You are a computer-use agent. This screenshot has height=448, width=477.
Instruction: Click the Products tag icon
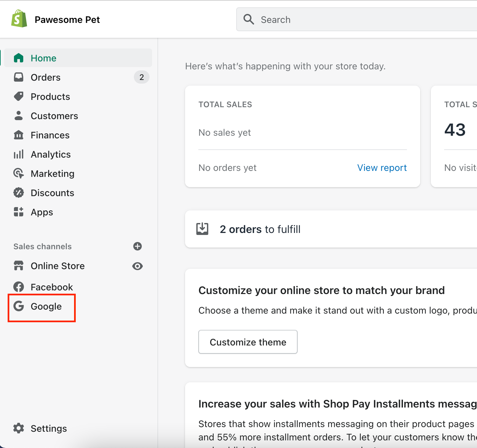click(x=19, y=97)
